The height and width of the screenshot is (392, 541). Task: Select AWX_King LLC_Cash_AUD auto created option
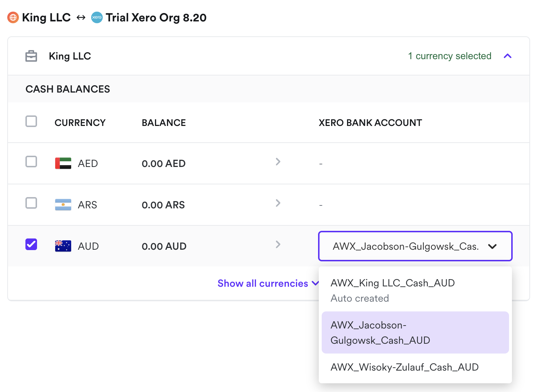[x=415, y=290]
